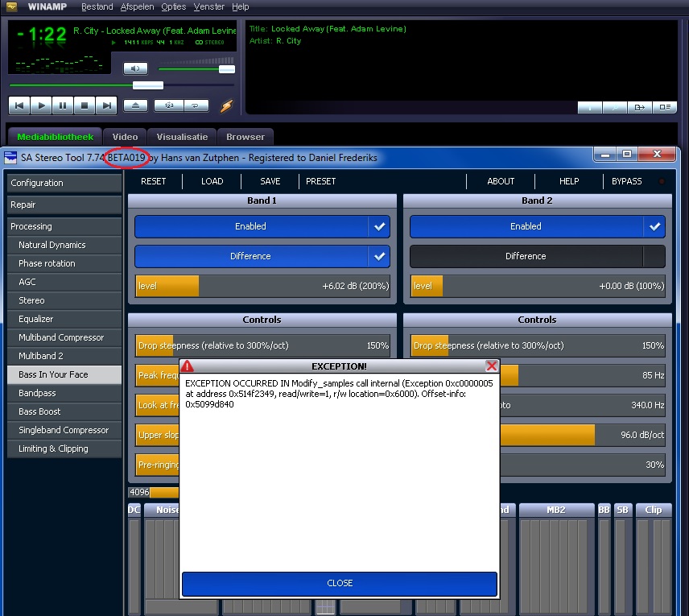Open the Opties menu

174,6
